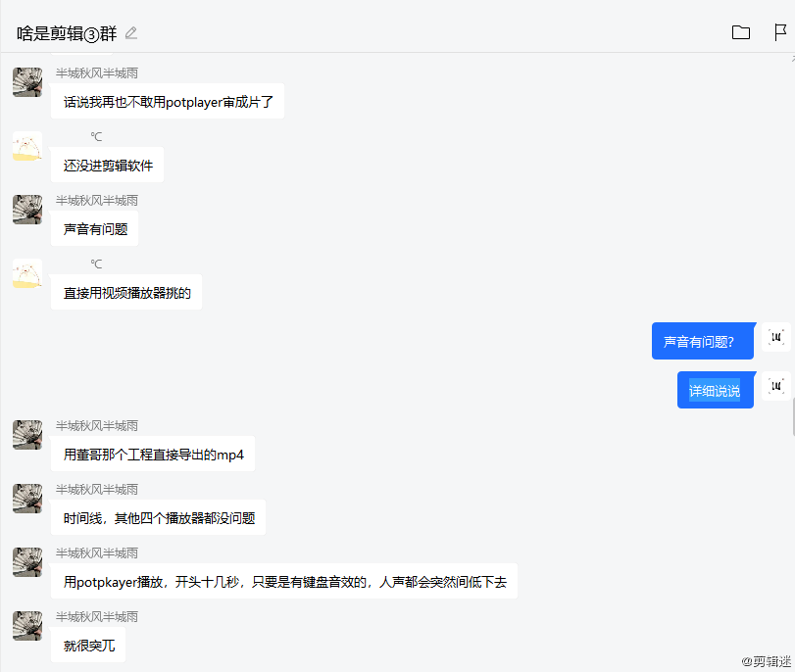The image size is (795, 672).
Task: Select message about 键盘音效 人声突然间低下去
Action: tap(284, 581)
